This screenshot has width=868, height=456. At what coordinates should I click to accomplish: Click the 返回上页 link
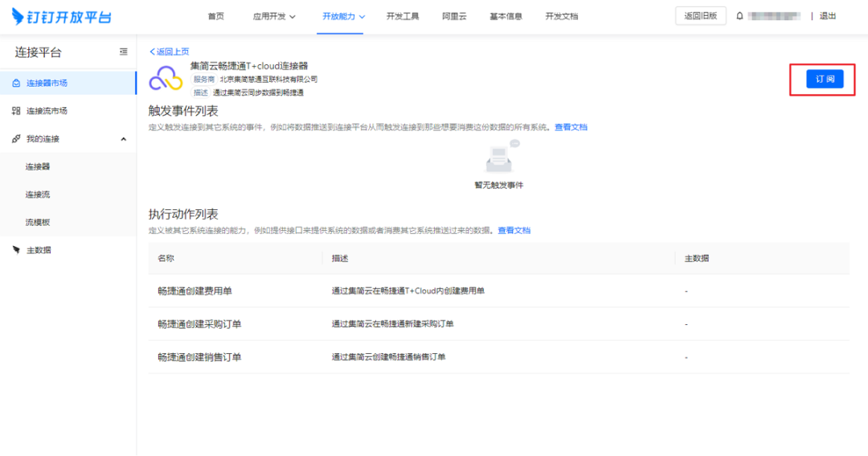[170, 51]
